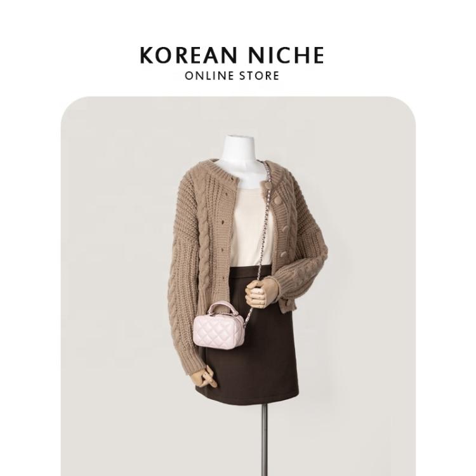Click the skirt waistband
Screen dimensions: 476x476
[x=251, y=269]
